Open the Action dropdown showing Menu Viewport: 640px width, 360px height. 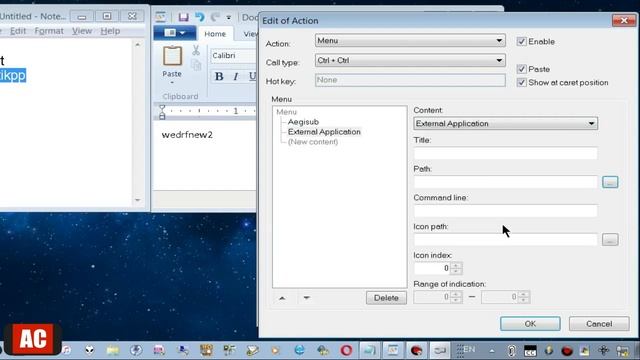(410, 40)
